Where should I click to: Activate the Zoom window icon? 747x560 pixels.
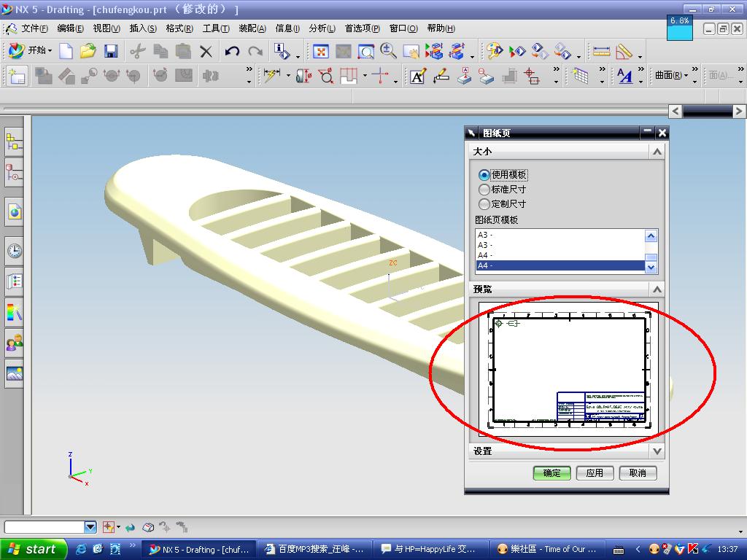click(x=366, y=51)
